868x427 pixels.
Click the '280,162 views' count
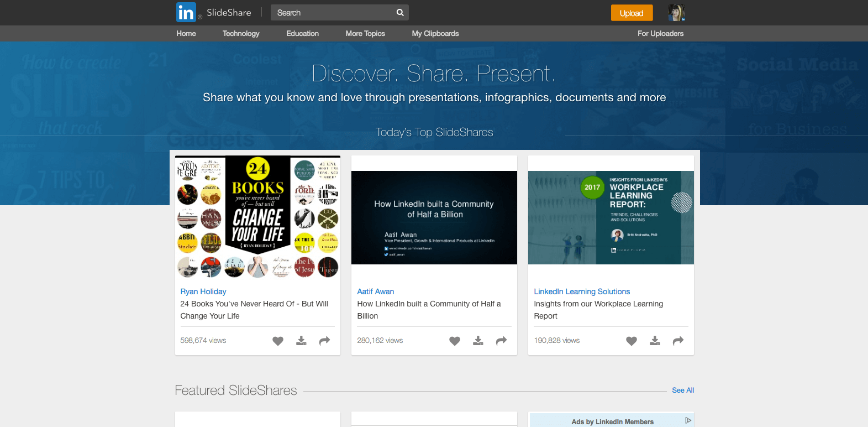[380, 341]
